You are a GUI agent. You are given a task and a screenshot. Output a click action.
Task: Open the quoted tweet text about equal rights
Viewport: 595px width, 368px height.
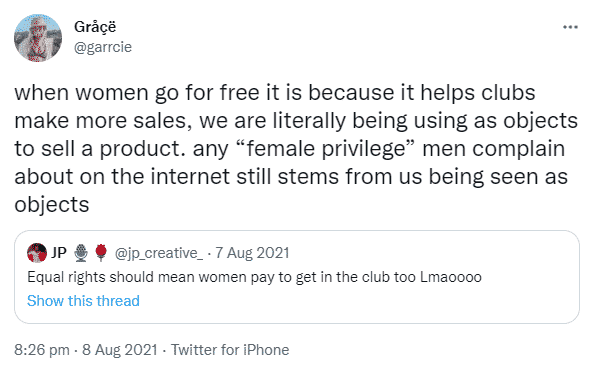(x=254, y=277)
